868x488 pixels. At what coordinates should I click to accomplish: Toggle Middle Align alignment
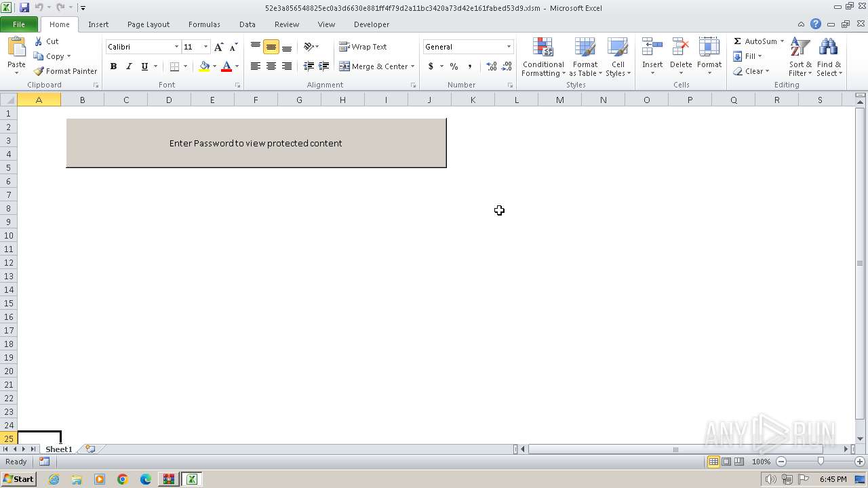coord(271,47)
